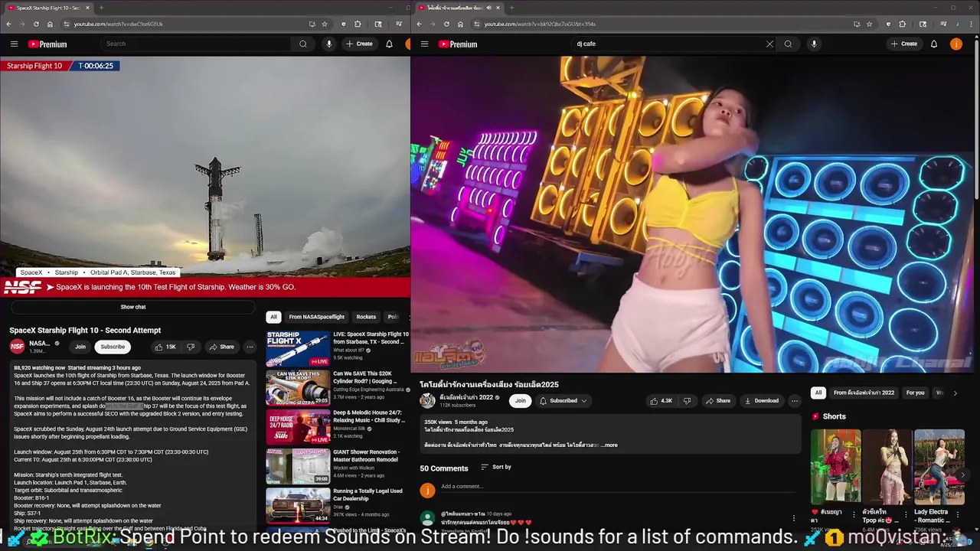Viewport: 980px width, 551px height.
Task: Bookmark the right tab's page with star
Action: coord(869,24)
